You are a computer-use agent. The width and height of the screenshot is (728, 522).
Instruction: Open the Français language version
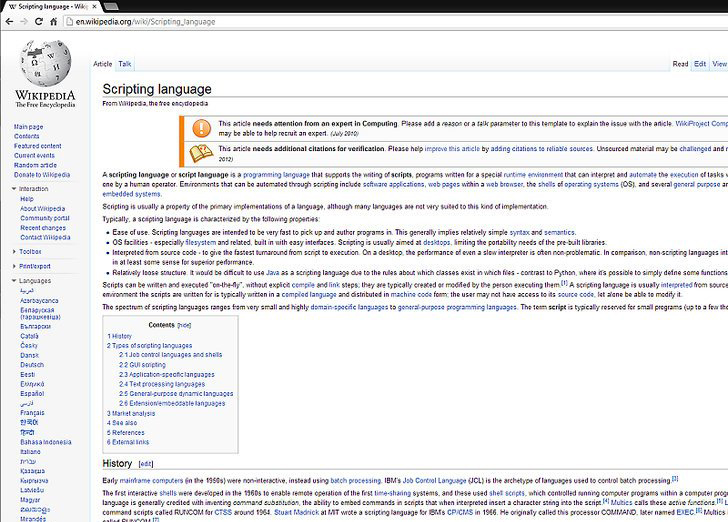coord(32,412)
